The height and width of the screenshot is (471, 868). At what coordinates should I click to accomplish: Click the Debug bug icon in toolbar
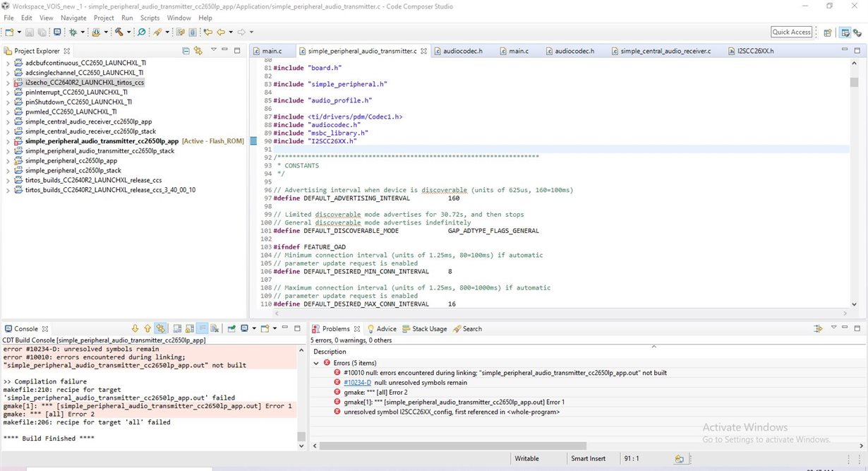coord(72,32)
